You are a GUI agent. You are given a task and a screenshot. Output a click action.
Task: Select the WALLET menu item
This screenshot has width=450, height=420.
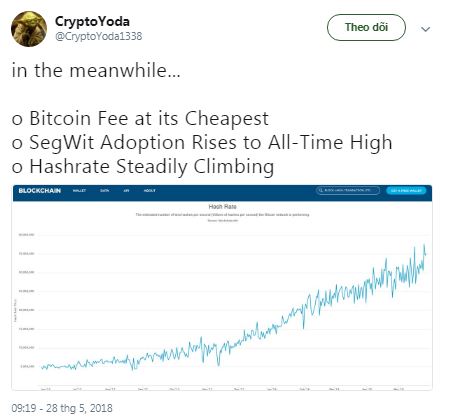tap(79, 191)
